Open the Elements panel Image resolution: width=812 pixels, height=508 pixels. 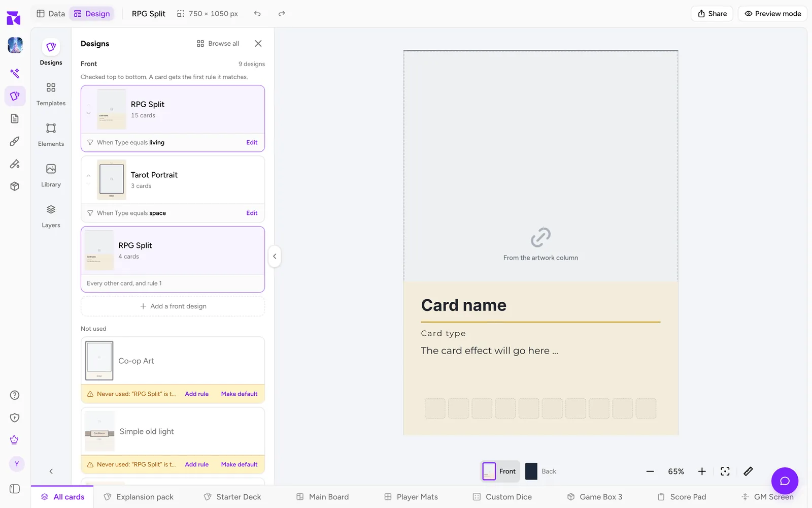[x=51, y=135]
